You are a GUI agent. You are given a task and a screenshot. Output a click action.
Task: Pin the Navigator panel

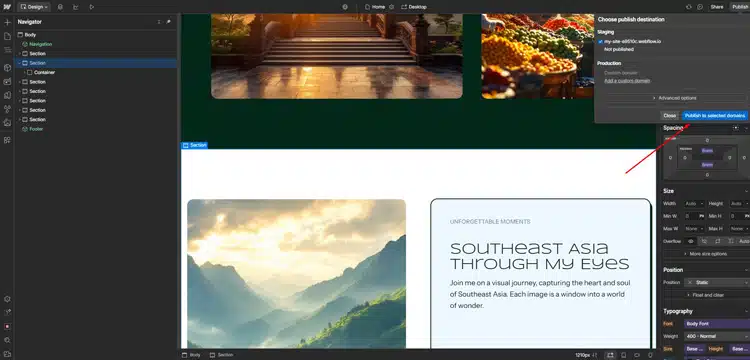click(168, 22)
